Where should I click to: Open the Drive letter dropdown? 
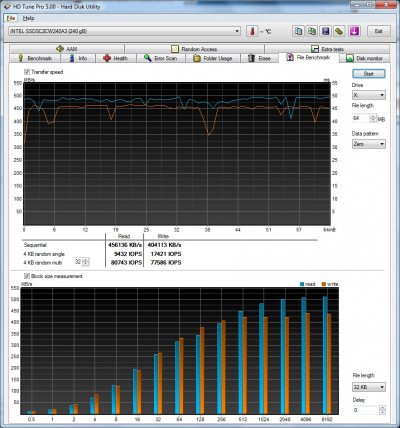(x=369, y=95)
